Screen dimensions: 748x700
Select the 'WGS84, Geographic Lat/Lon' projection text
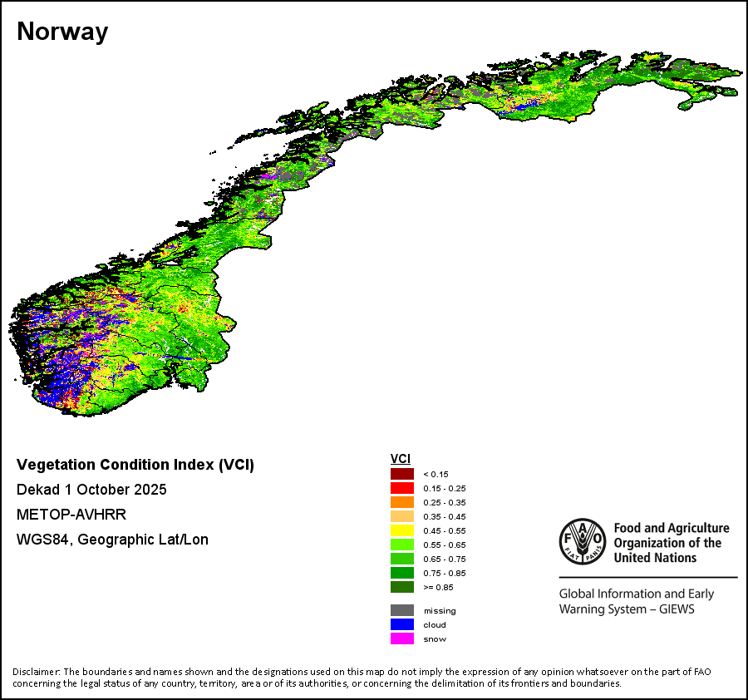[x=112, y=540]
